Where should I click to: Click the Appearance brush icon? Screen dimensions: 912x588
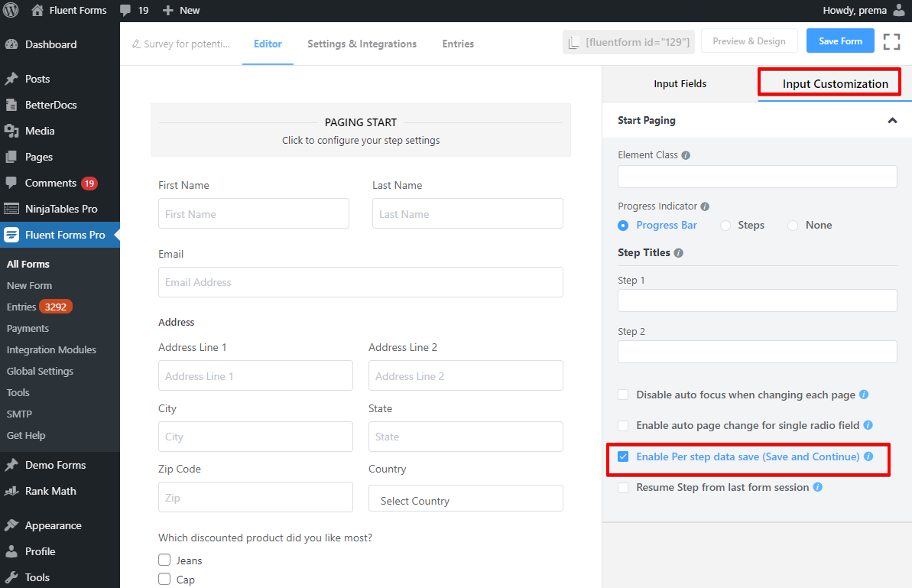pos(11,525)
